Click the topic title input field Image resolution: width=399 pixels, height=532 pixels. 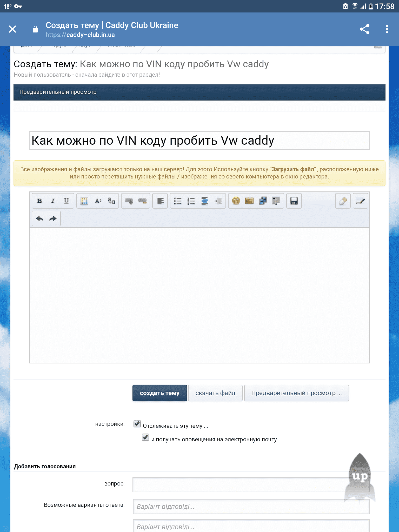199,141
